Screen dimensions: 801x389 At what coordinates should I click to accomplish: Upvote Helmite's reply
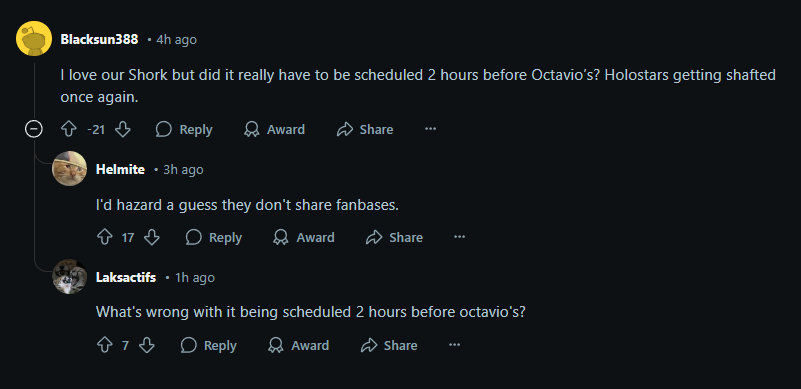[104, 237]
